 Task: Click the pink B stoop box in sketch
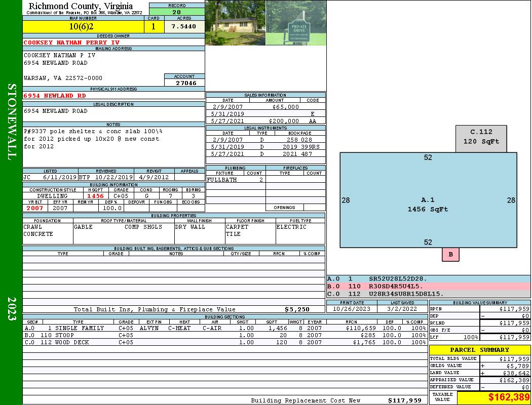coord(450,255)
